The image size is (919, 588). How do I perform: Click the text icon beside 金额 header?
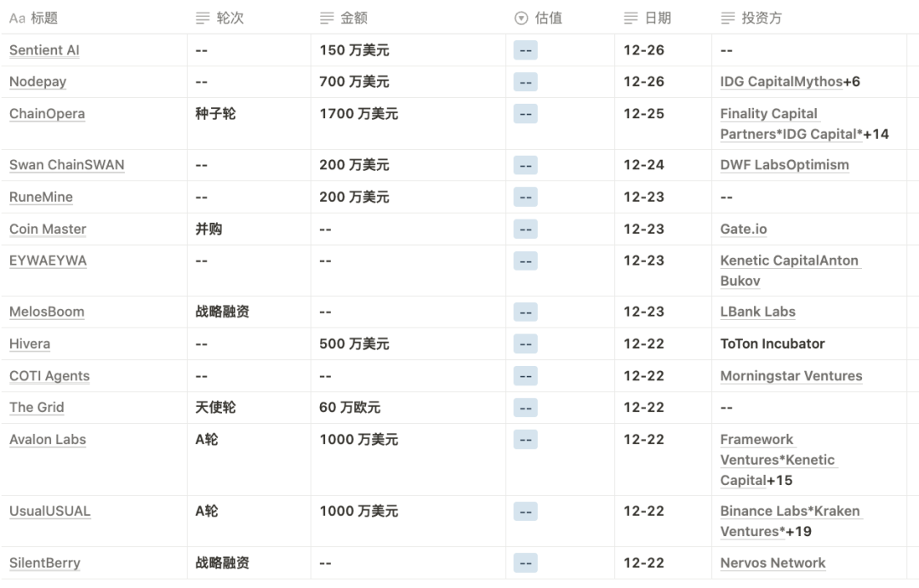pyautogui.click(x=327, y=18)
